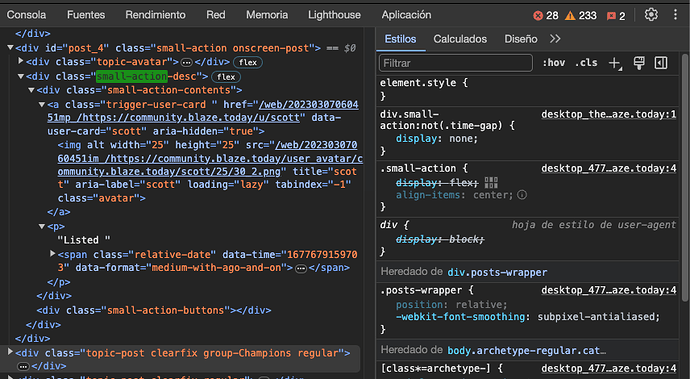This screenshot has width=690, height=379.
Task: Click flex badge on topic-avatar div
Action: pyautogui.click(x=248, y=63)
